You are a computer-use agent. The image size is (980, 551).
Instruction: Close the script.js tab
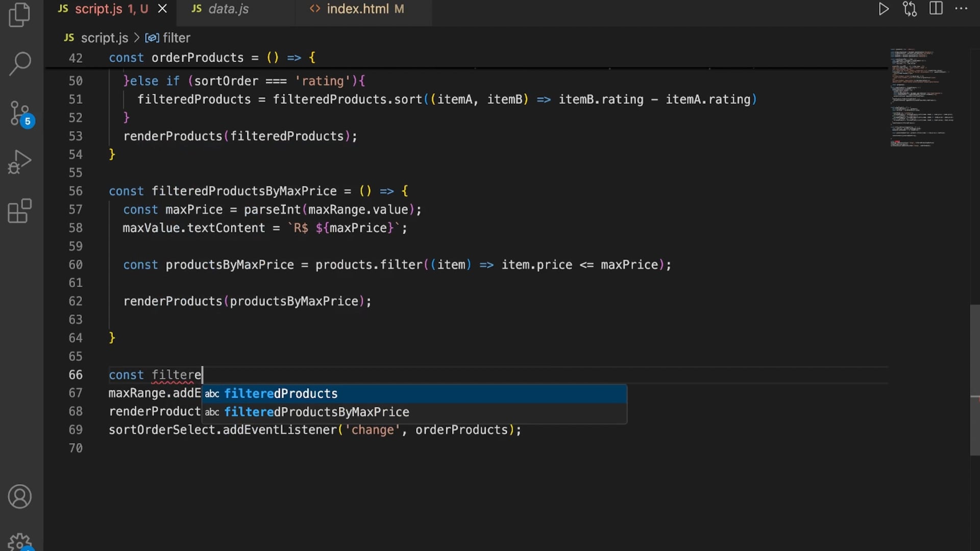(162, 9)
